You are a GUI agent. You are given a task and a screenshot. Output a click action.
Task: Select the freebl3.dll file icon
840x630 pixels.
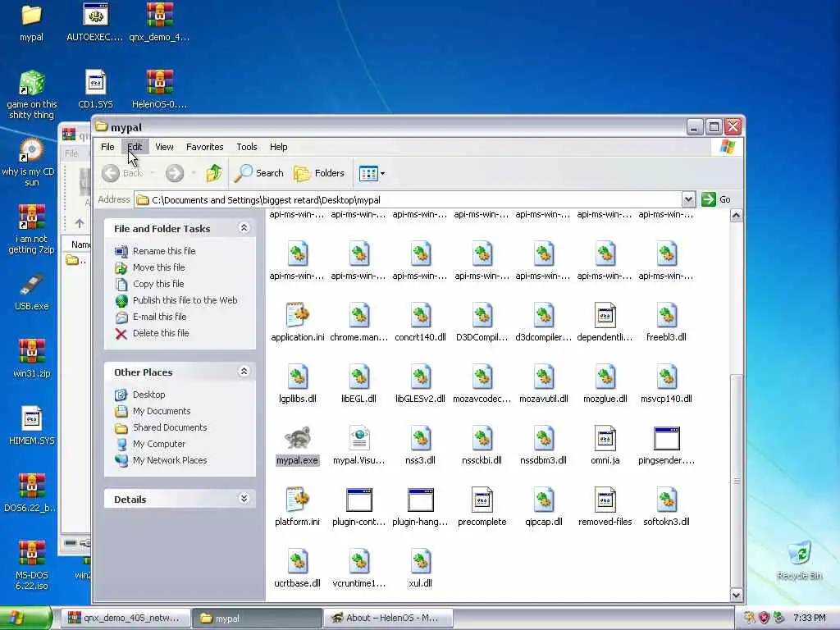666,316
